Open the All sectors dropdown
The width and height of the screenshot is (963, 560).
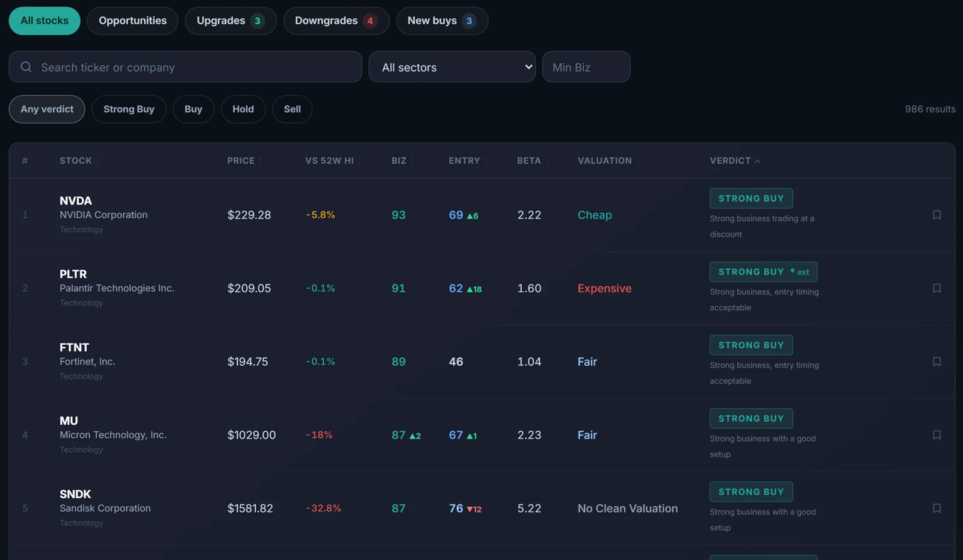click(452, 67)
